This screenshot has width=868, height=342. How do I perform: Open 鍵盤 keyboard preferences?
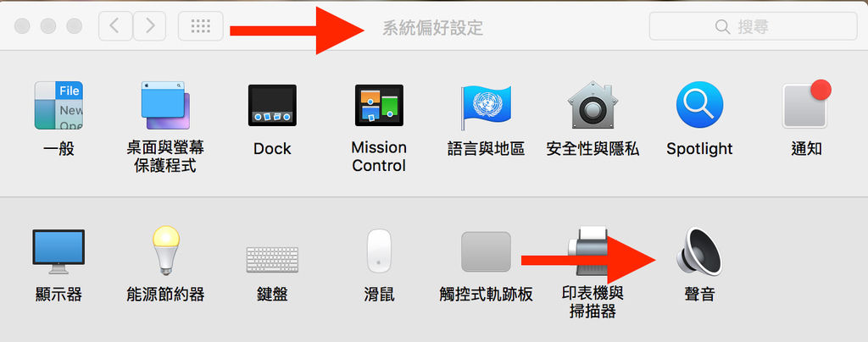click(x=272, y=259)
